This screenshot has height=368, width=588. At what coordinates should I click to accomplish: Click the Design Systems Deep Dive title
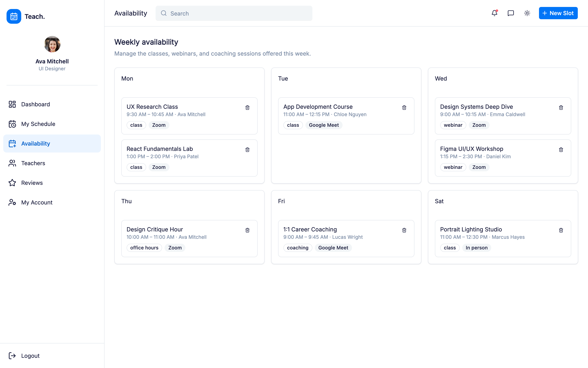point(476,107)
